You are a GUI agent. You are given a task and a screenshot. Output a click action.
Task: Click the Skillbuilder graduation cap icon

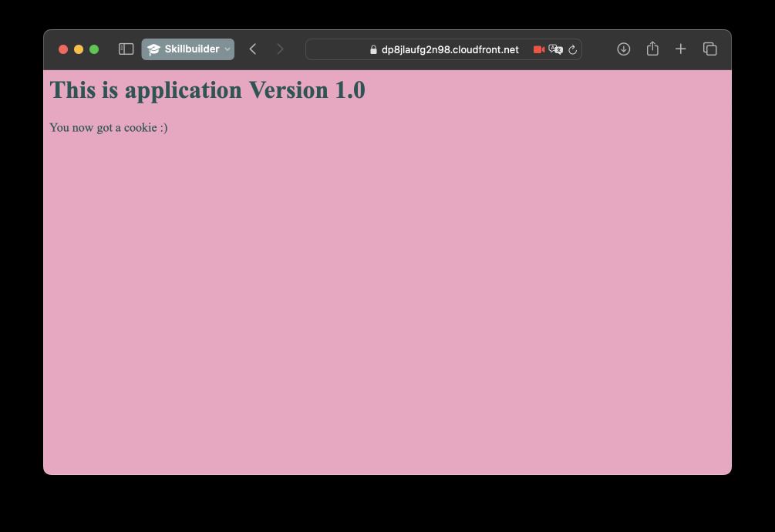(153, 49)
